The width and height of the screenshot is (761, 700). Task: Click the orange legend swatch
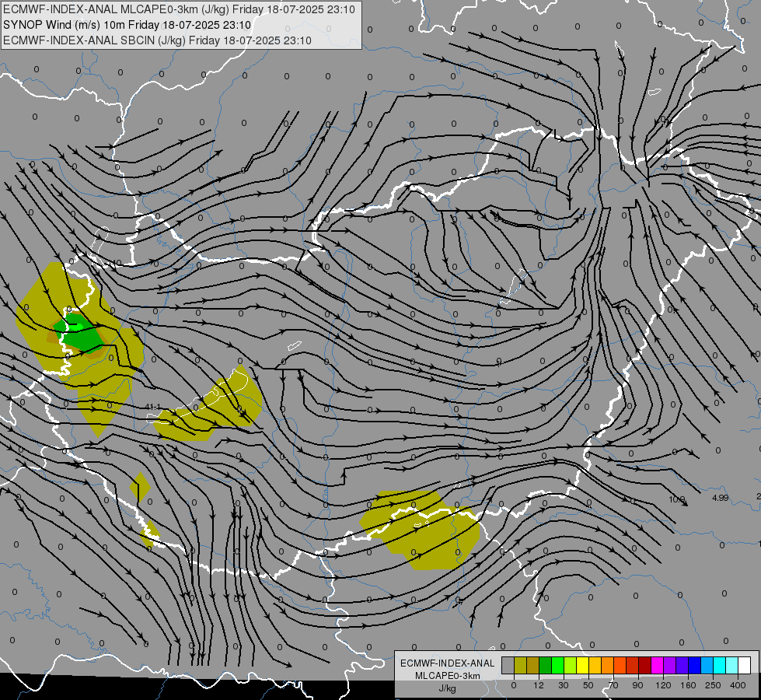click(608, 665)
